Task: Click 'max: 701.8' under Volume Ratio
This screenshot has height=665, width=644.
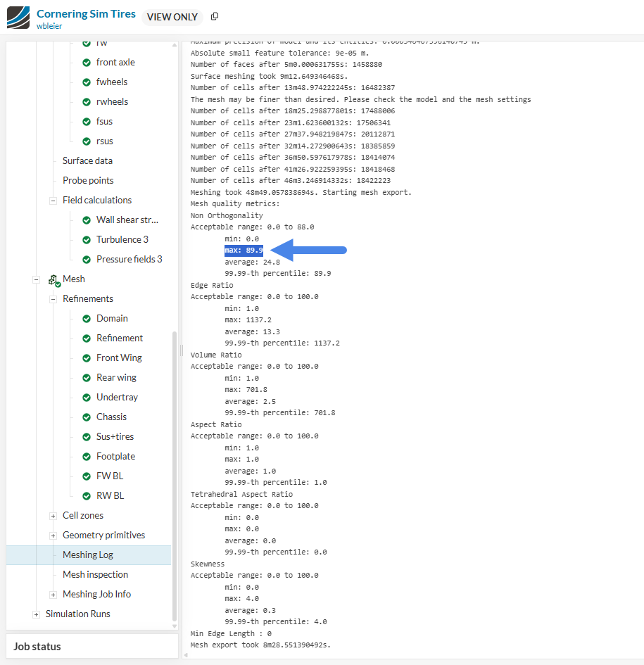Action: point(246,389)
